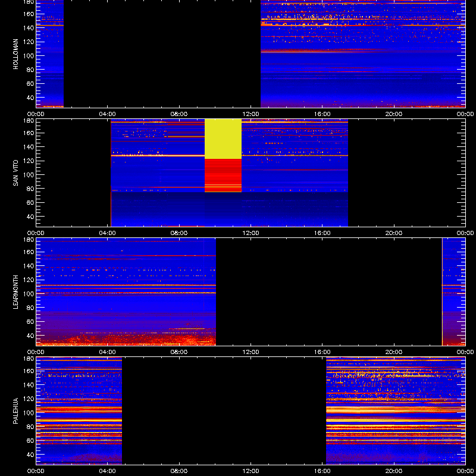Select the 16:00 time label below Holloman panel
Screen dimensions: 476x476
click(x=322, y=114)
